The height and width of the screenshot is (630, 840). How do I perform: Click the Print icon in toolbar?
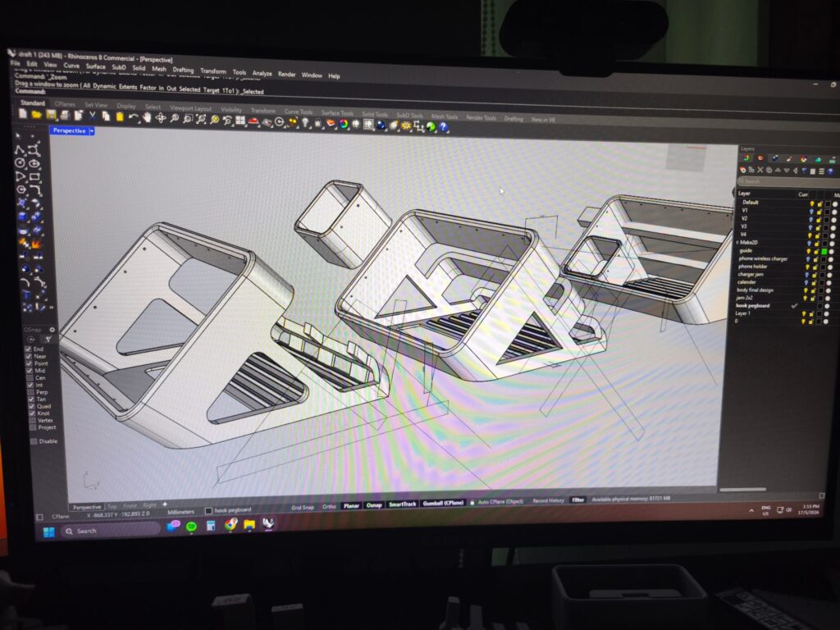pyautogui.click(x=65, y=115)
